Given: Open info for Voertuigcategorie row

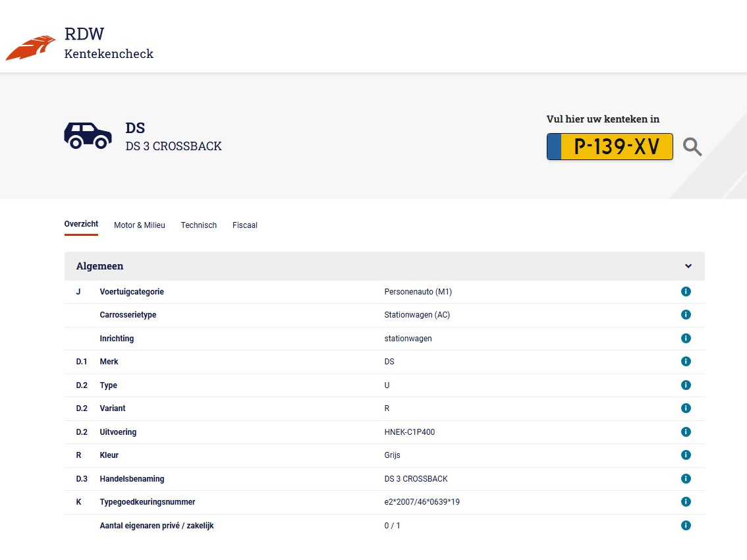Looking at the screenshot, I should [x=686, y=292].
